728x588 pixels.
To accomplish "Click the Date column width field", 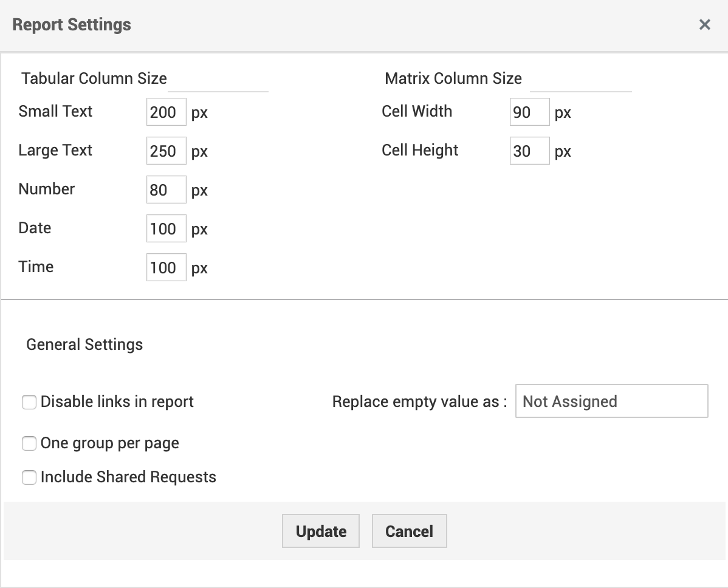I will [166, 229].
